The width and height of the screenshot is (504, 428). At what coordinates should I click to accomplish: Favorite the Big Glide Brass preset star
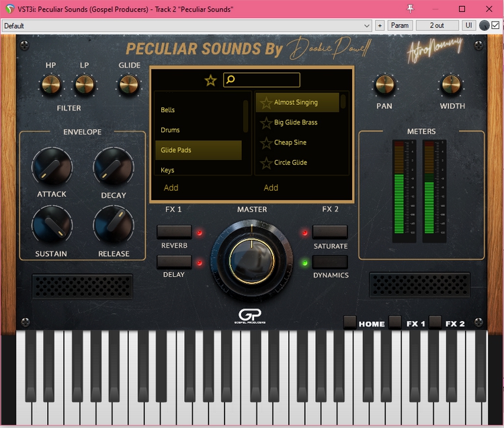(266, 123)
